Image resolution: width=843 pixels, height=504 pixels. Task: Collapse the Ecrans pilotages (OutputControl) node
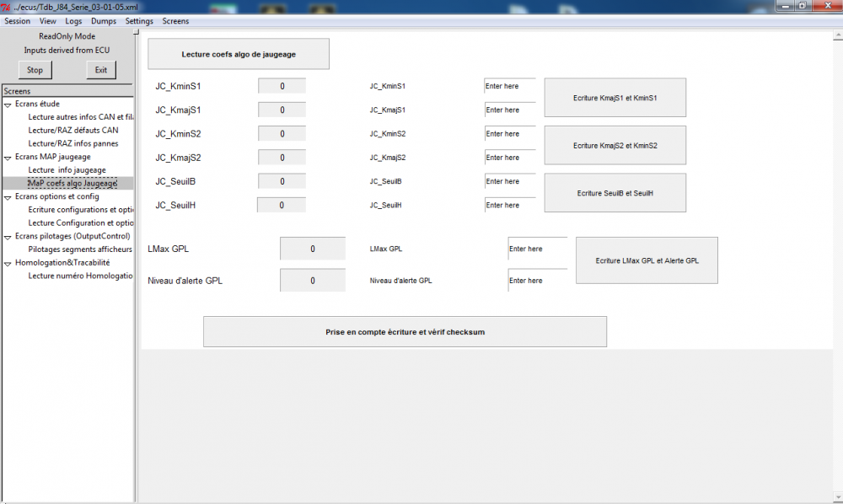point(8,237)
